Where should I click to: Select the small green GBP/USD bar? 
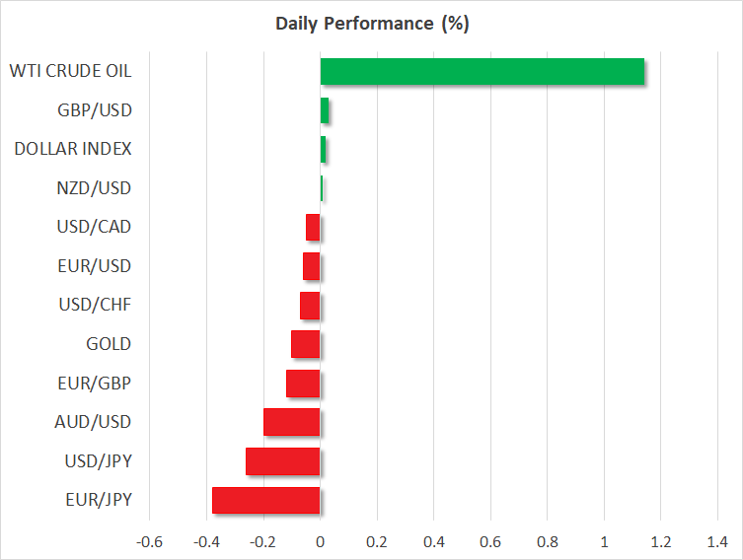pos(325,110)
